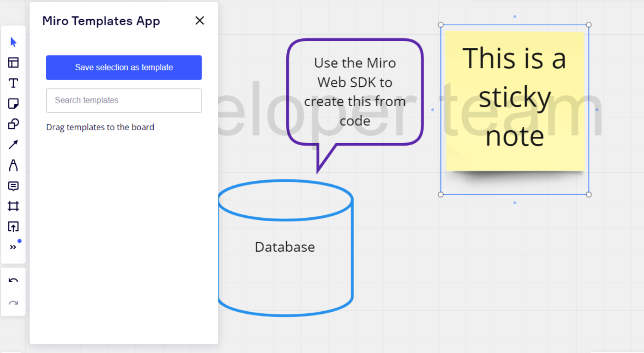Image resolution: width=644 pixels, height=353 pixels.
Task: Click the connector dot right of sticky note
Action: tap(597, 110)
